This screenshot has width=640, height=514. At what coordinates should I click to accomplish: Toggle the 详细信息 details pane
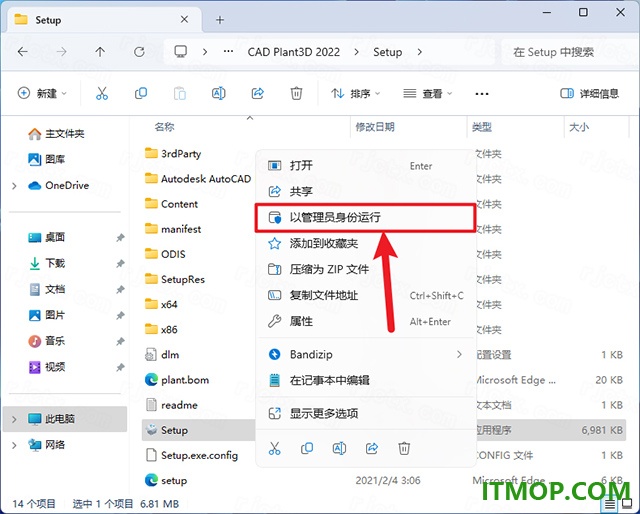pos(589,93)
